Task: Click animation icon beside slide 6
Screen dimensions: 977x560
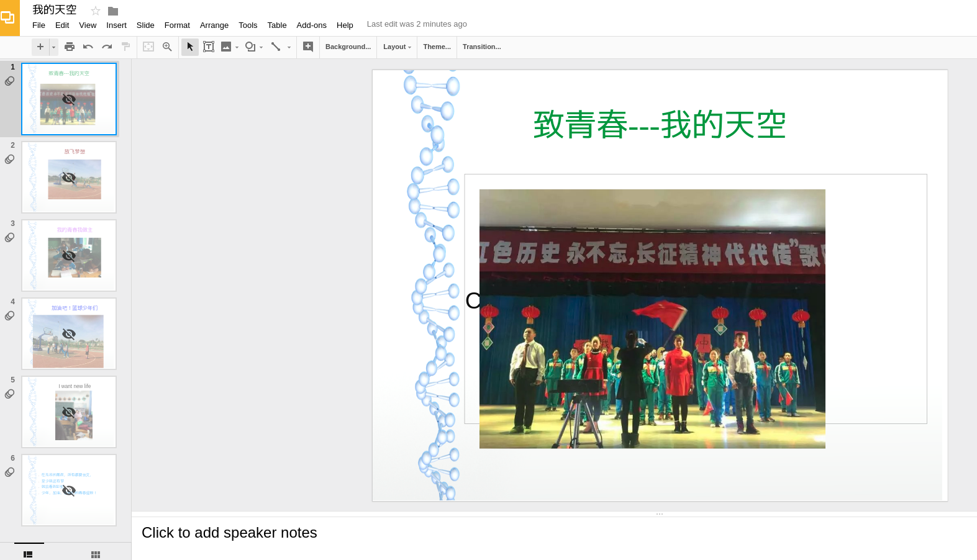Action: (x=10, y=472)
